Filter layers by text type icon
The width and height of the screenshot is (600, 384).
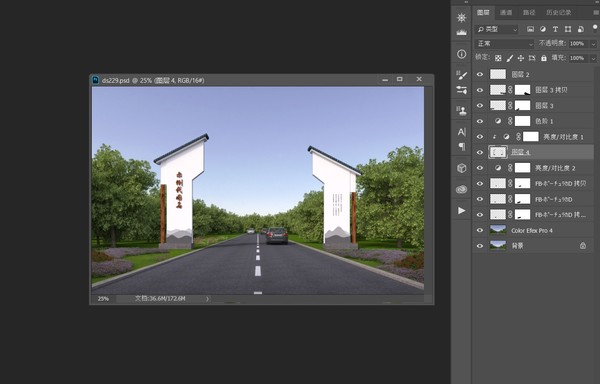tap(555, 29)
